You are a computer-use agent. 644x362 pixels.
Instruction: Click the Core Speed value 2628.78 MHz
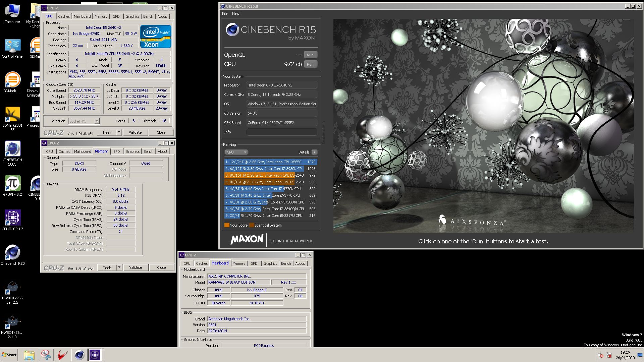[84, 90]
